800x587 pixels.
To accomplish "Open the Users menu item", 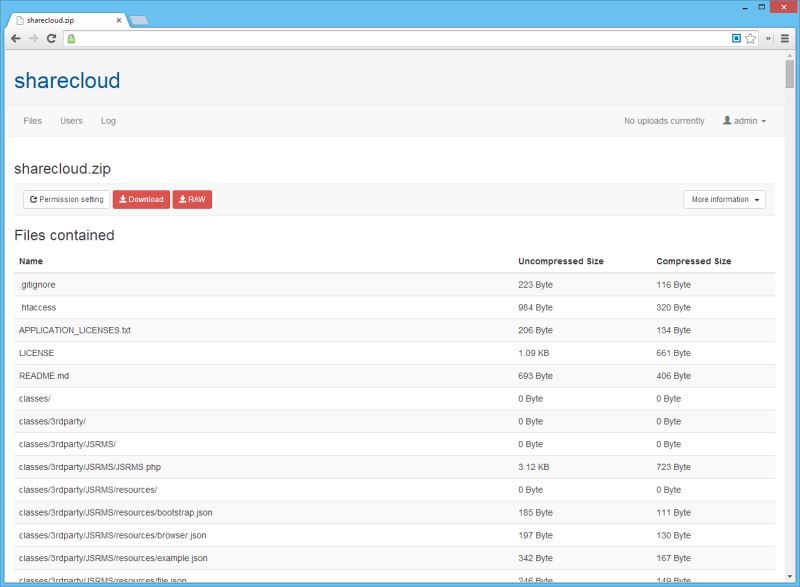I will (x=71, y=121).
